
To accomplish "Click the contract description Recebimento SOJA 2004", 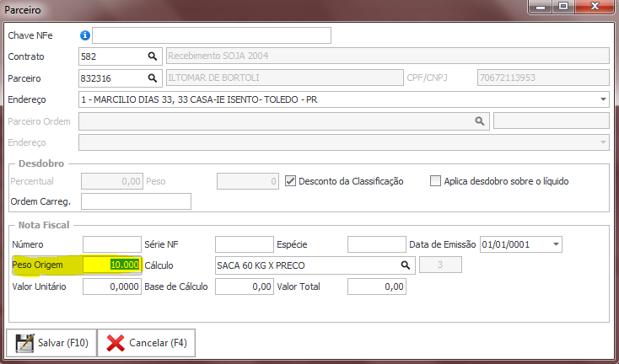I will [388, 56].
